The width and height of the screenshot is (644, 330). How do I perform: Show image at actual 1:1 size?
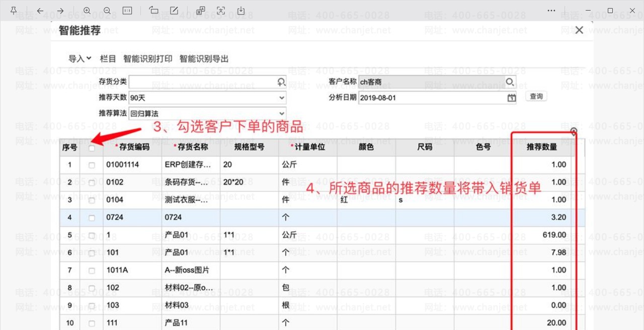pyautogui.click(x=127, y=11)
